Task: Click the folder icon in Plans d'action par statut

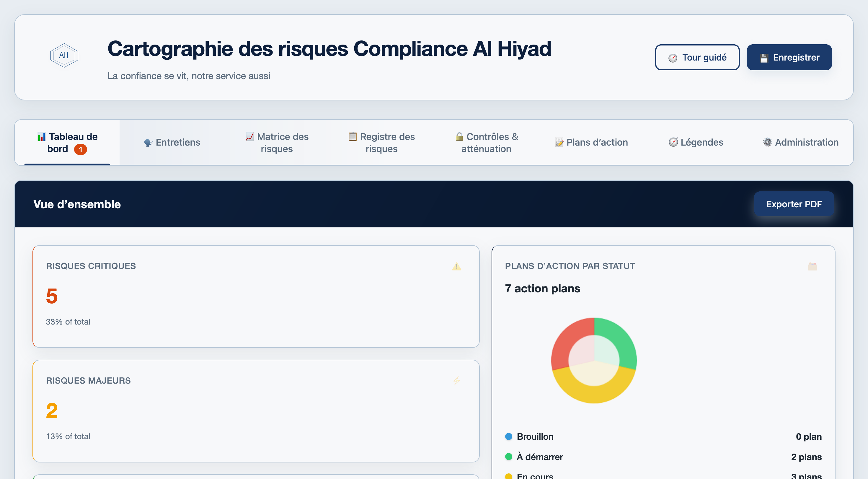Action: [x=812, y=267]
